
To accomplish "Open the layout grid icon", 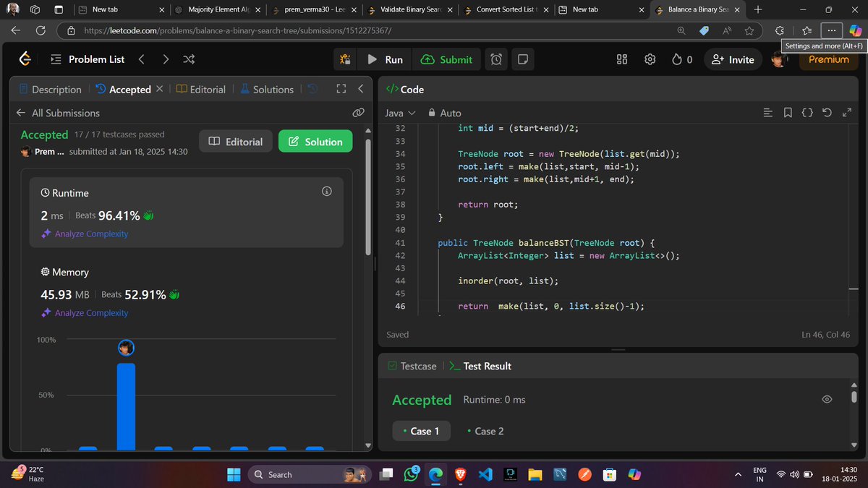I will point(622,59).
